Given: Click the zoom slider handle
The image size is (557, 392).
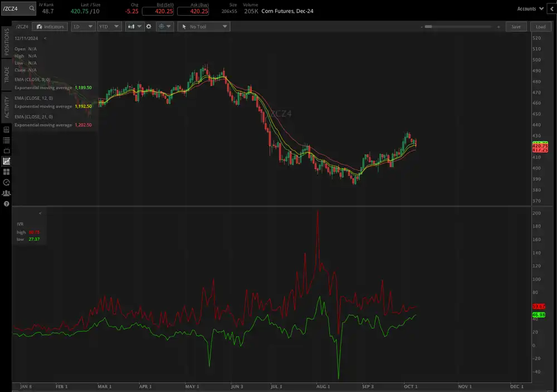Looking at the screenshot, I should tap(428, 26).
